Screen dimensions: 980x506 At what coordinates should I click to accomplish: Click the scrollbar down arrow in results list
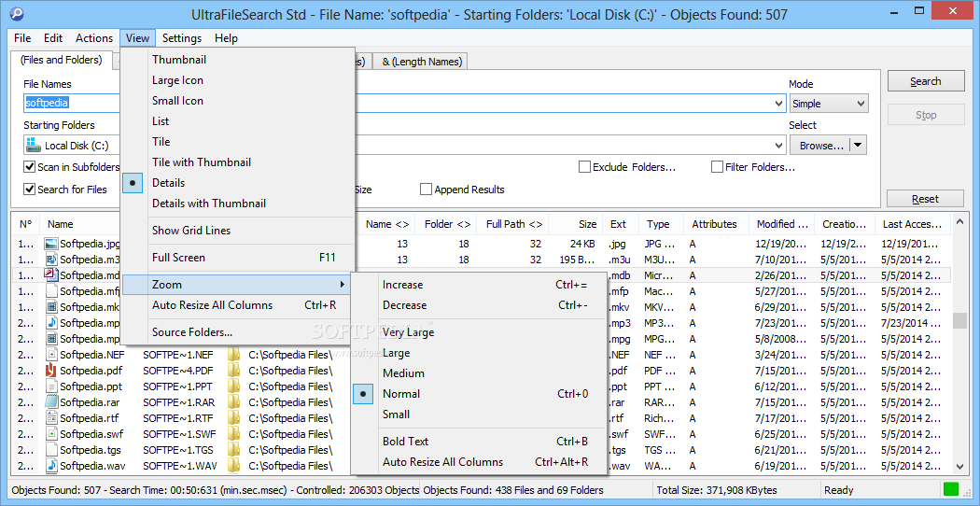point(959,466)
